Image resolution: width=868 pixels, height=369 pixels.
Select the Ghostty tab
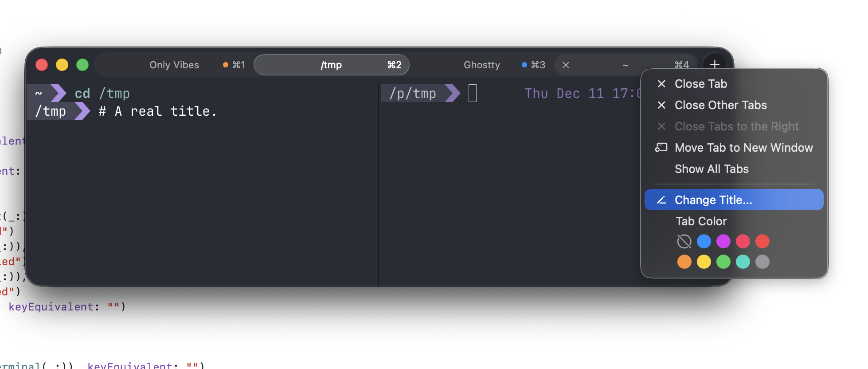pos(481,65)
